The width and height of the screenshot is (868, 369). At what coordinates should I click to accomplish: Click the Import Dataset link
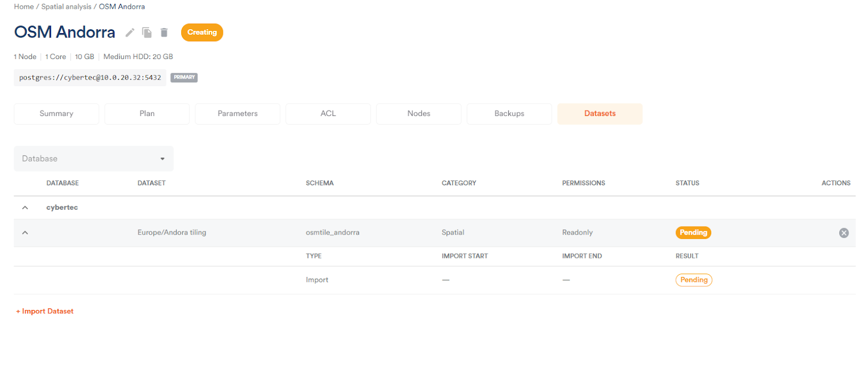pos(44,311)
